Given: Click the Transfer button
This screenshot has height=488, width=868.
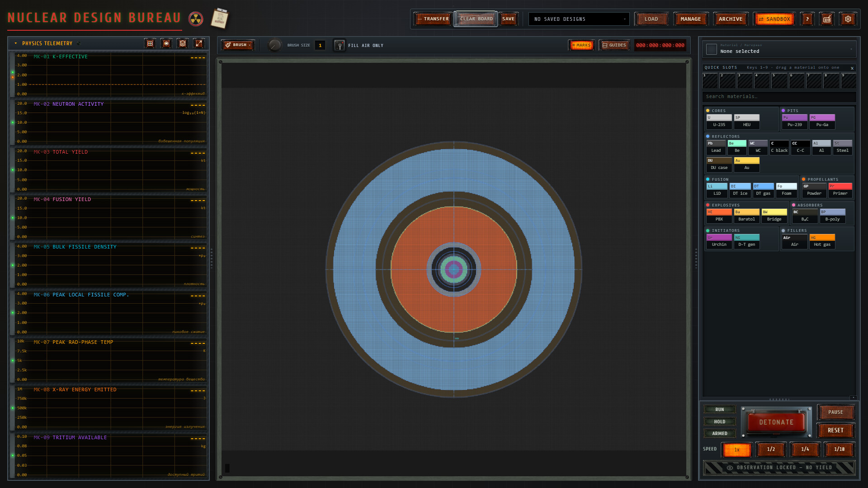Looking at the screenshot, I should tap(433, 19).
